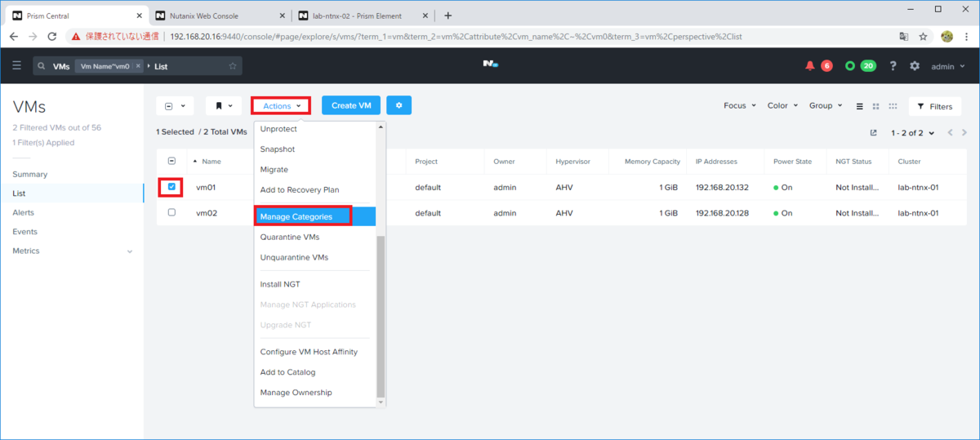Click the Actions menu scrollbar thumb
The height and width of the screenshot is (440, 980).
pos(380,317)
